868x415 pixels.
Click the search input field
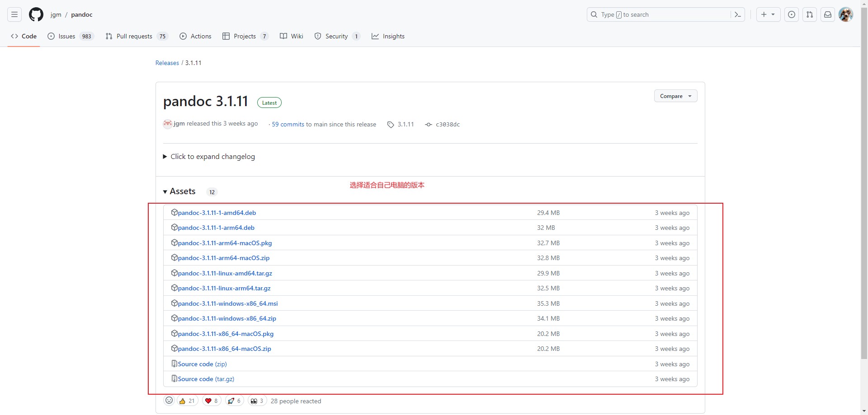660,14
